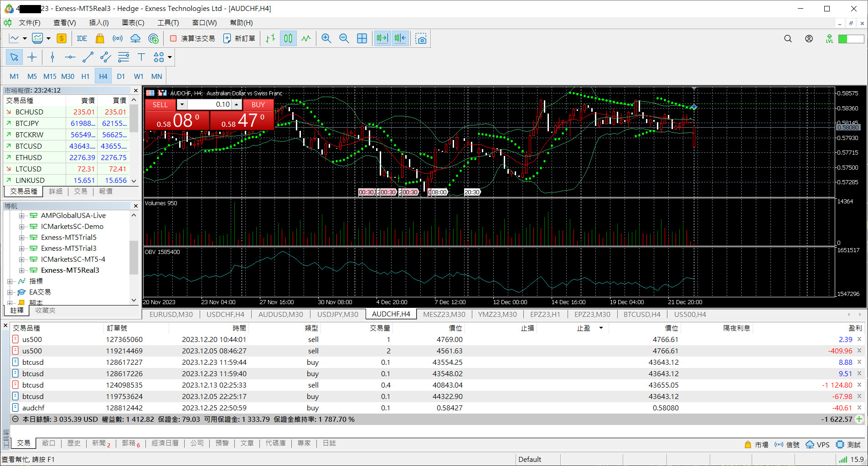
Task: Toggle chart auto-scroll to end
Action: [x=382, y=39]
